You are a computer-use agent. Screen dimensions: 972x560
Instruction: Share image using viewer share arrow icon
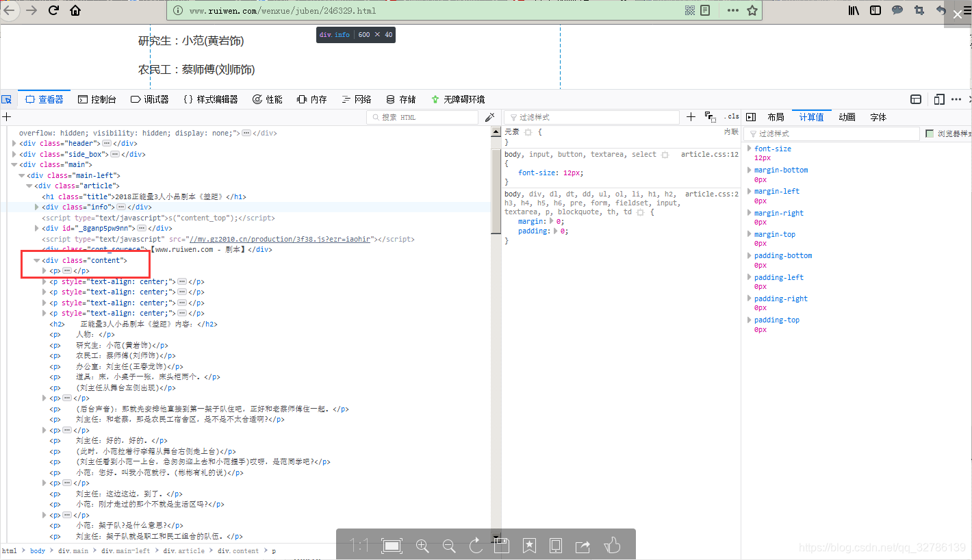[x=583, y=546]
